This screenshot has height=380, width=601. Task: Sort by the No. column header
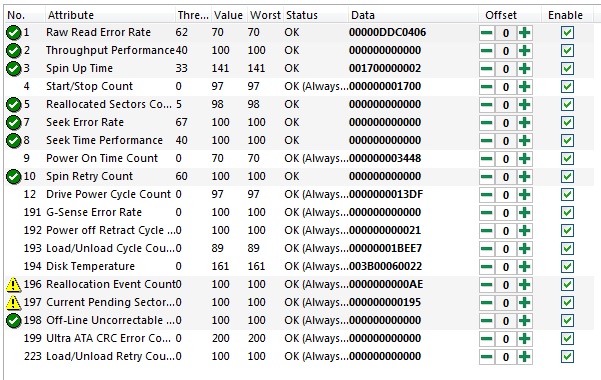coord(25,15)
